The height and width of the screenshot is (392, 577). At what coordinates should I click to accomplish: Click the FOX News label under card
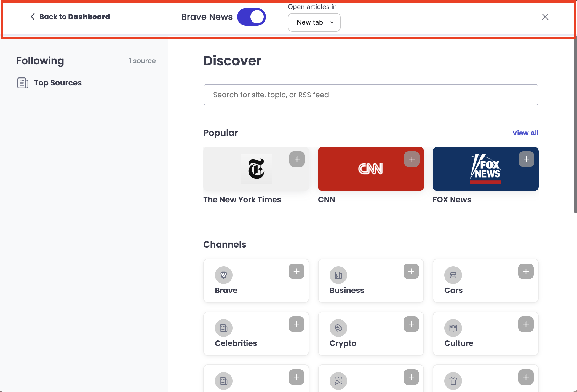coord(452,200)
